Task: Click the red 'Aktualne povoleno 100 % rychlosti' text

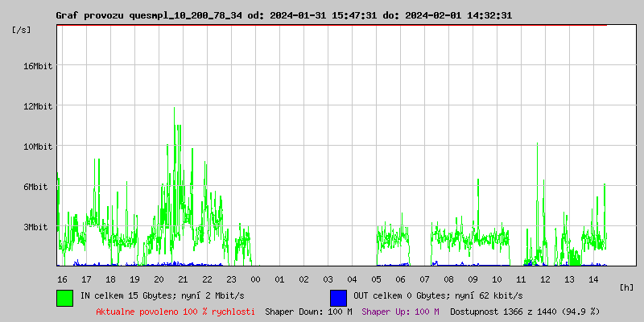Action: coord(175,312)
